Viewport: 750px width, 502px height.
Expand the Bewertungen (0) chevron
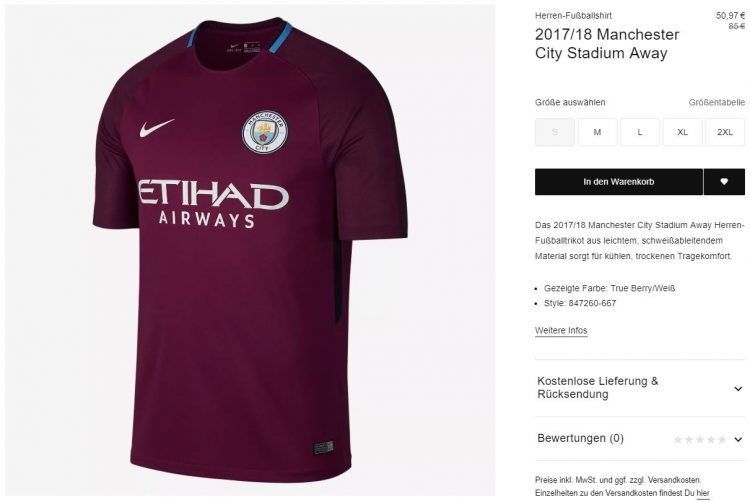(x=738, y=439)
